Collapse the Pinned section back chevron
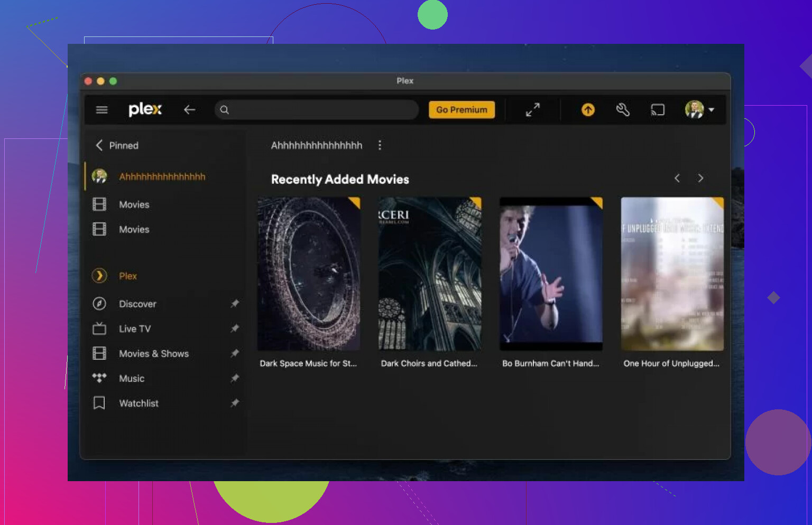Screen dimensions: 812x525 99,145
